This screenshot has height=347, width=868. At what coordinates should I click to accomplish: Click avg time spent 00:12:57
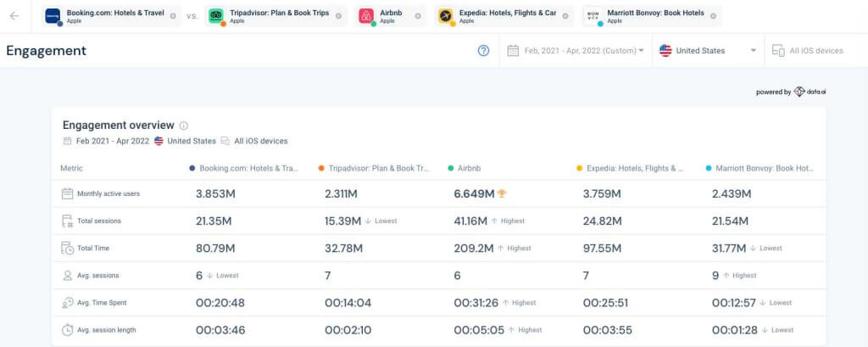[734, 303]
